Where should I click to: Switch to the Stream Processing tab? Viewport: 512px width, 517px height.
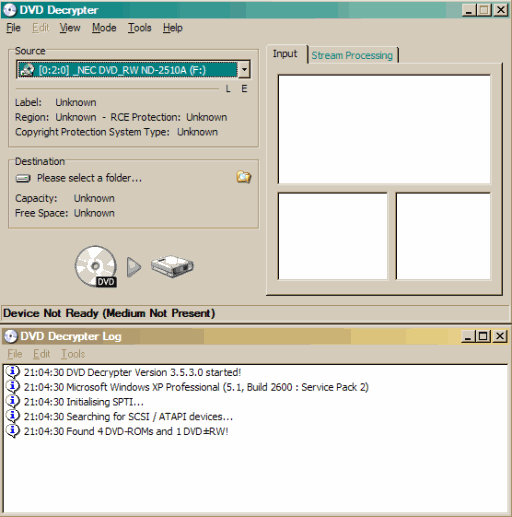click(x=352, y=55)
